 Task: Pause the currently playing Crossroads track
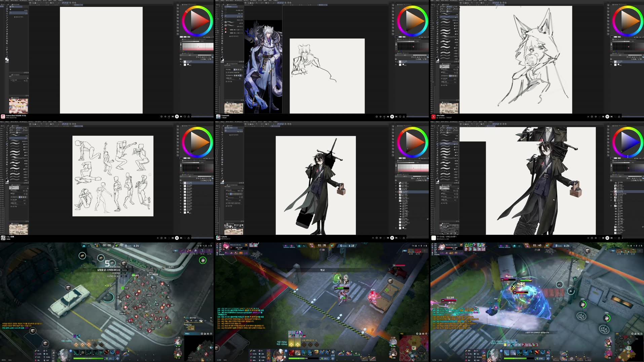392,117
